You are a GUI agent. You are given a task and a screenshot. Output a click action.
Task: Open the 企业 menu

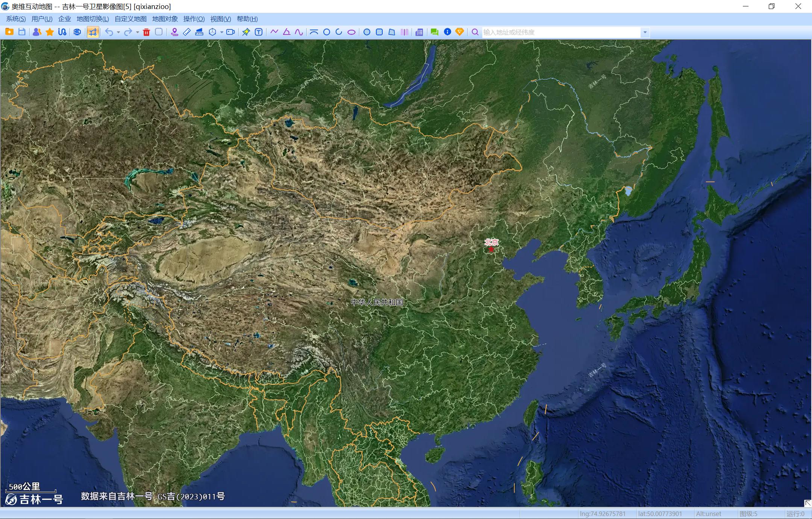[x=65, y=19]
